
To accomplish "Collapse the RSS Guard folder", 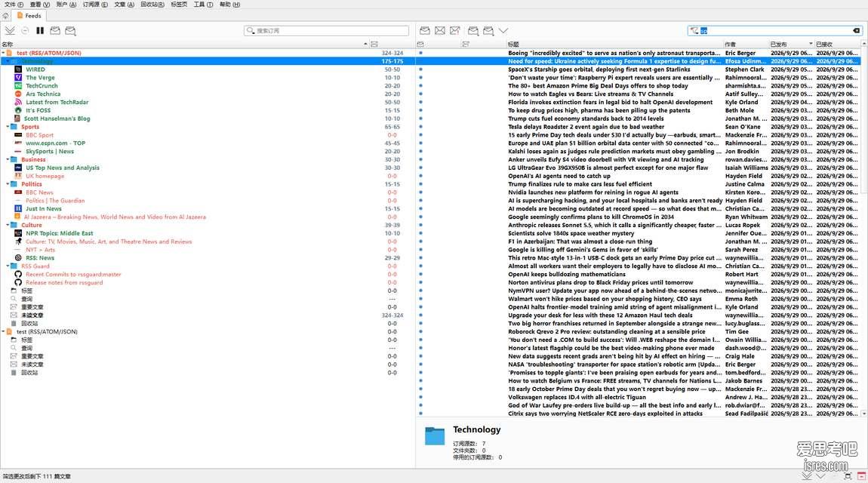I will pos(8,266).
